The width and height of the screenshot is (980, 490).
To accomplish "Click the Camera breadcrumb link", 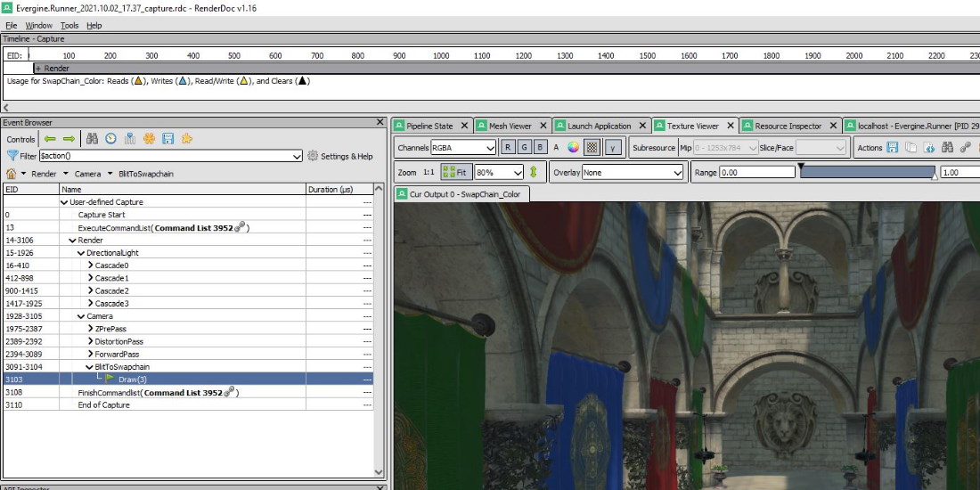I will pyautogui.click(x=87, y=174).
